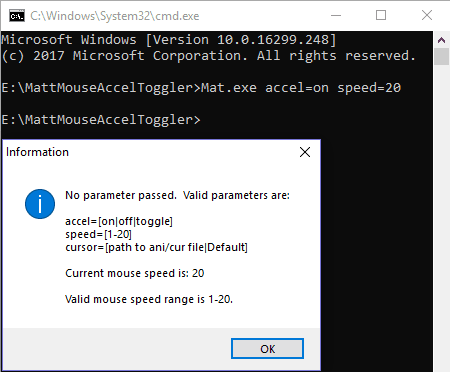
Task: Click the cursor=[path to ani/cur file|Default] text
Action: (x=156, y=247)
